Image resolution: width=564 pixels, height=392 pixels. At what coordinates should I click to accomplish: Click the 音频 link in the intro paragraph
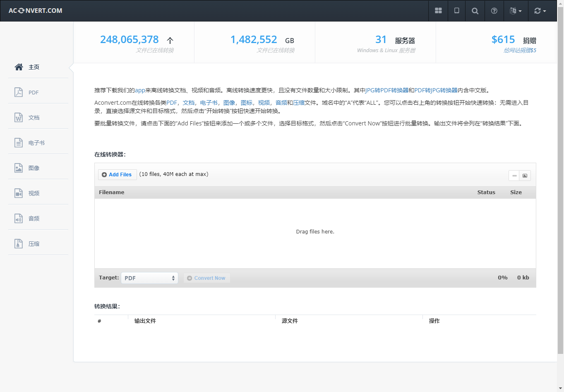click(x=281, y=103)
